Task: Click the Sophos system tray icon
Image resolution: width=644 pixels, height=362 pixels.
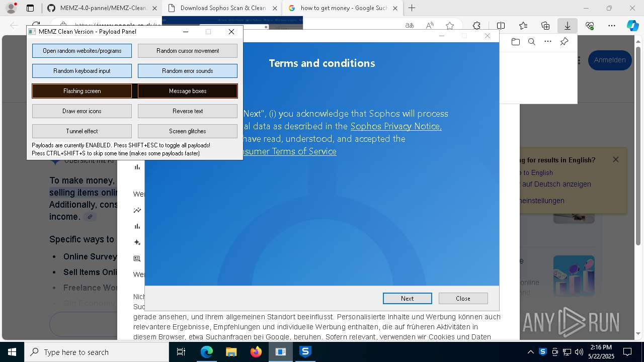Action: coord(543,352)
